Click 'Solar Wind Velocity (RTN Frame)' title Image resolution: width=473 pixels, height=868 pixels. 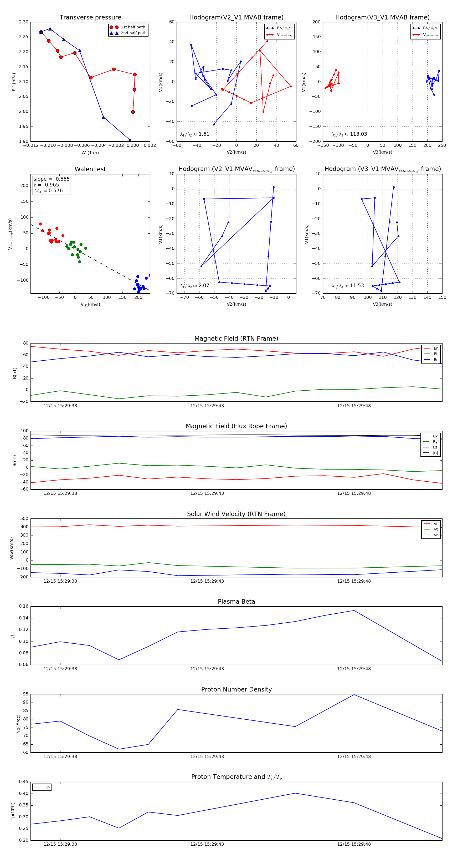(x=236, y=514)
